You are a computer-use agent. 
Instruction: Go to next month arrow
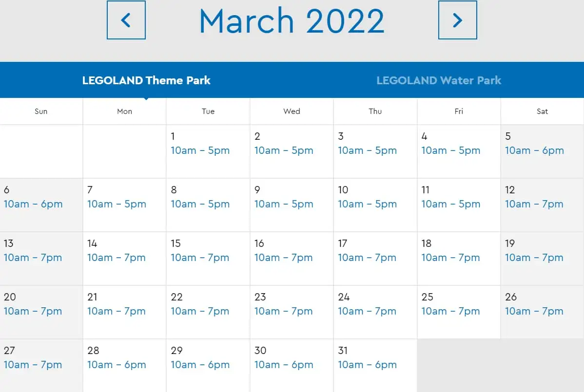point(457,20)
